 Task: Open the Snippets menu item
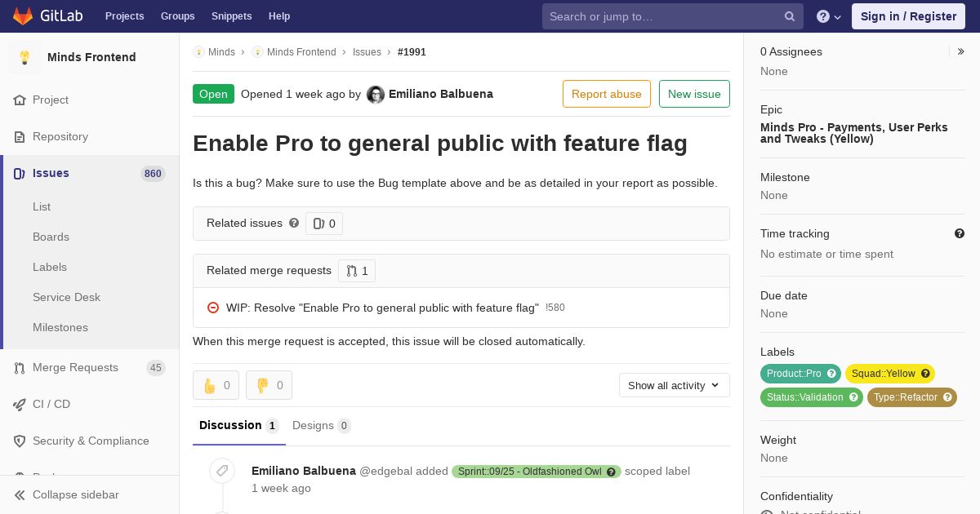click(x=231, y=16)
